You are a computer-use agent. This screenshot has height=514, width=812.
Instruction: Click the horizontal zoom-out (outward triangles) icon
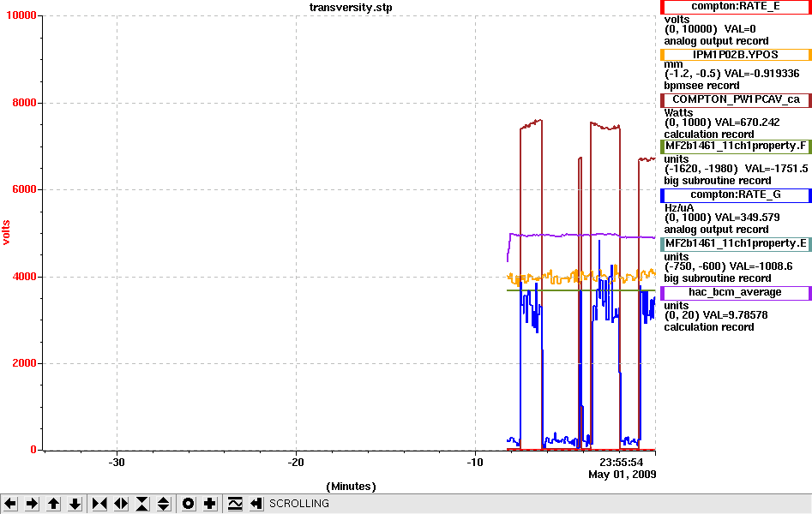coord(121,504)
